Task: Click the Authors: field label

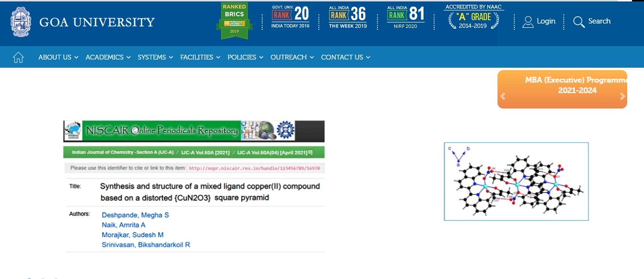Action: click(x=79, y=213)
